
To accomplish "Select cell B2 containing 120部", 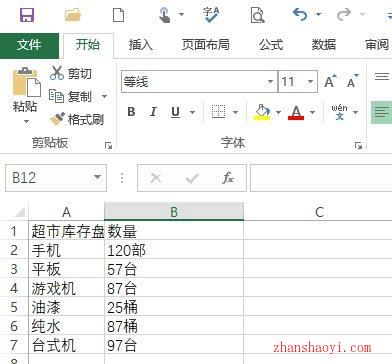I will point(174,250).
